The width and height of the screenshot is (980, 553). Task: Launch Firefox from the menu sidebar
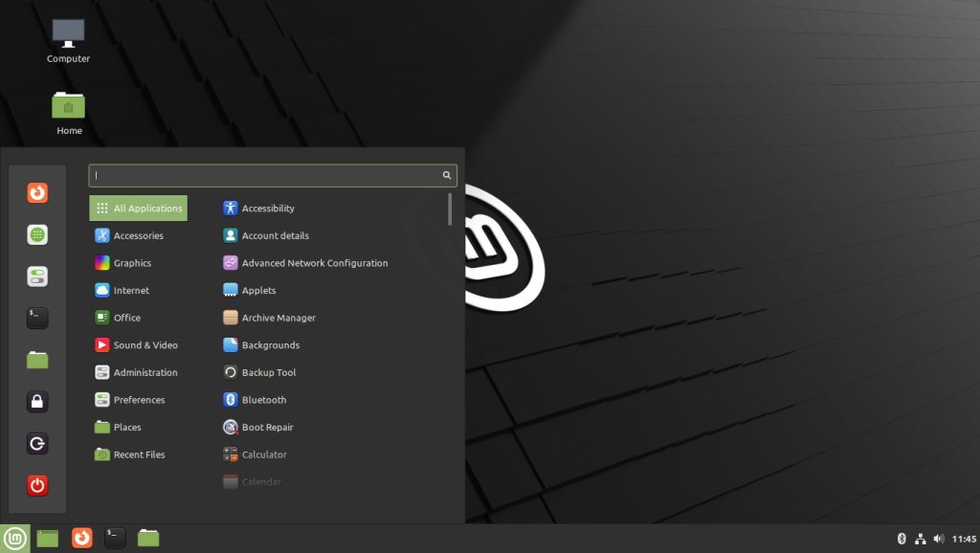click(36, 192)
